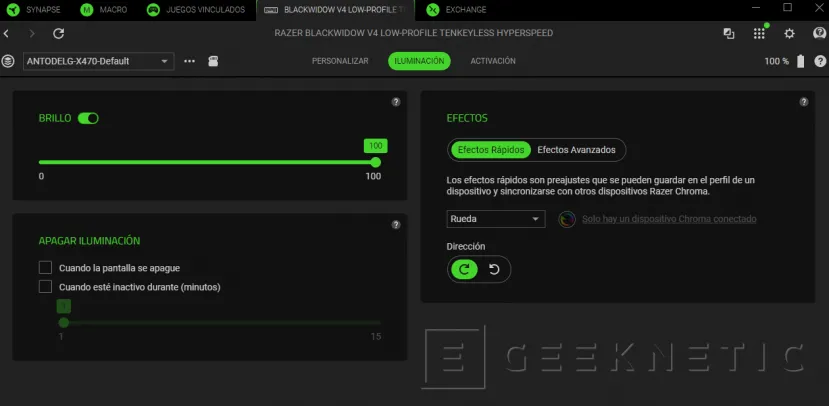Screen dimensions: 829x406
Task: Click the onboard memory profile icon
Action: (x=213, y=61)
